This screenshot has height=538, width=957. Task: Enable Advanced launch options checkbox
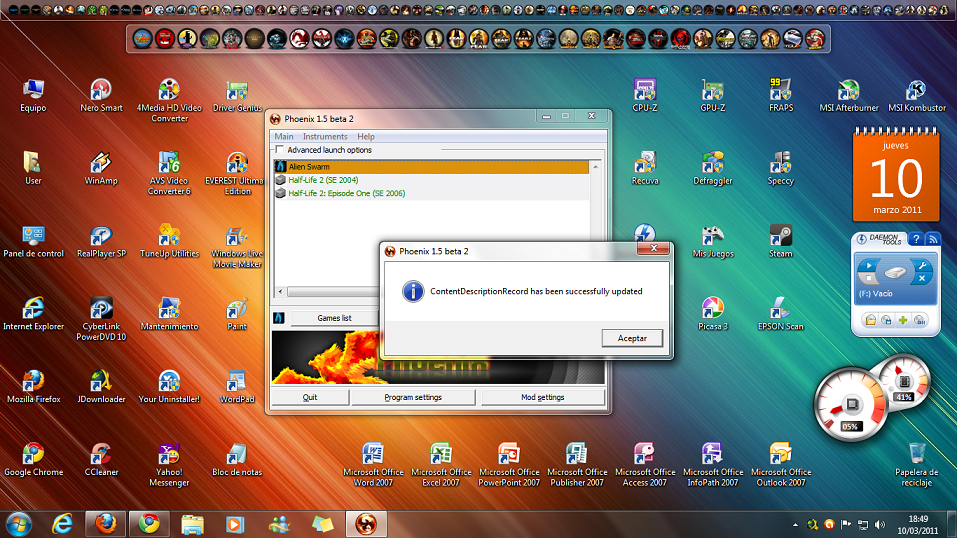(x=280, y=150)
